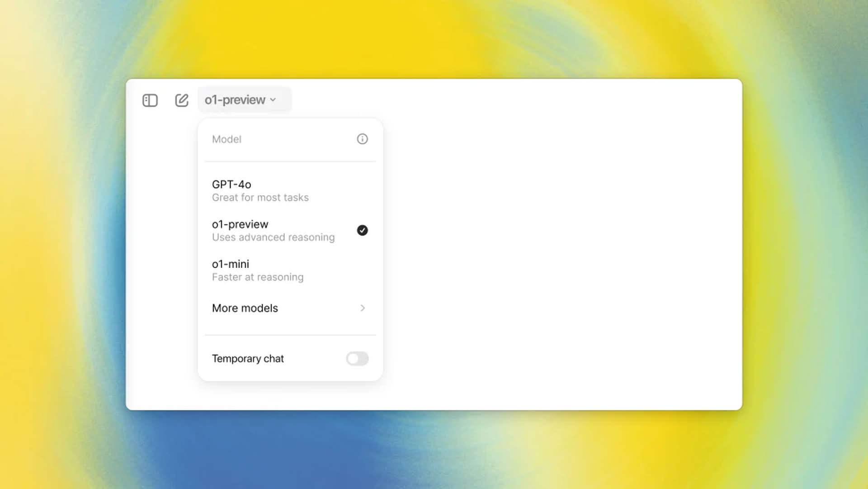Image resolution: width=868 pixels, height=489 pixels.
Task: Click the sidebar toggle panel icon
Action: [150, 100]
